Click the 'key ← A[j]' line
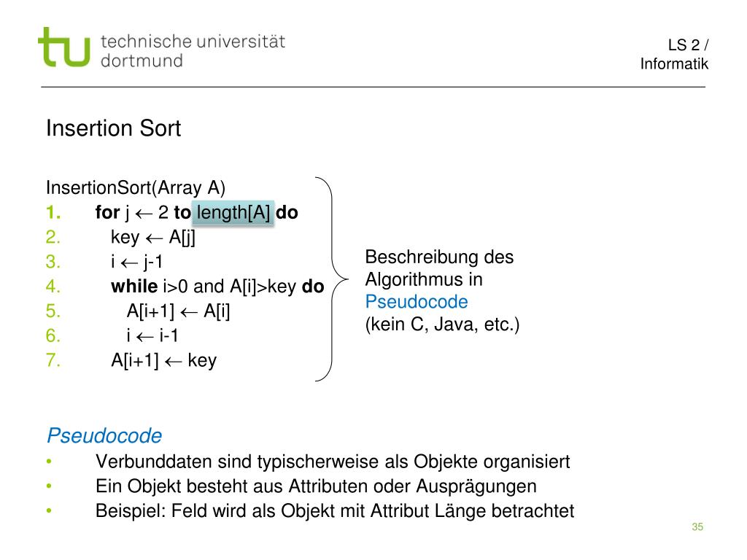Viewport: 747px width, 560px height. click(x=153, y=237)
